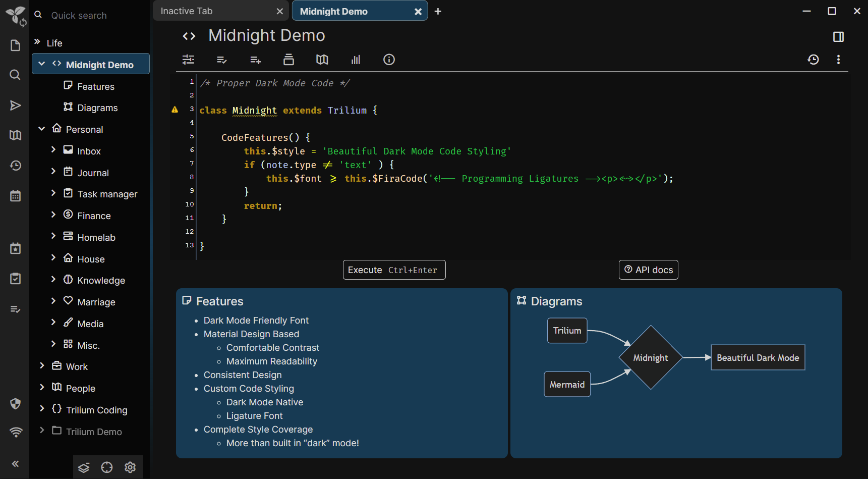Collapse all tree layers icon
The height and width of the screenshot is (479, 868).
tap(84, 467)
